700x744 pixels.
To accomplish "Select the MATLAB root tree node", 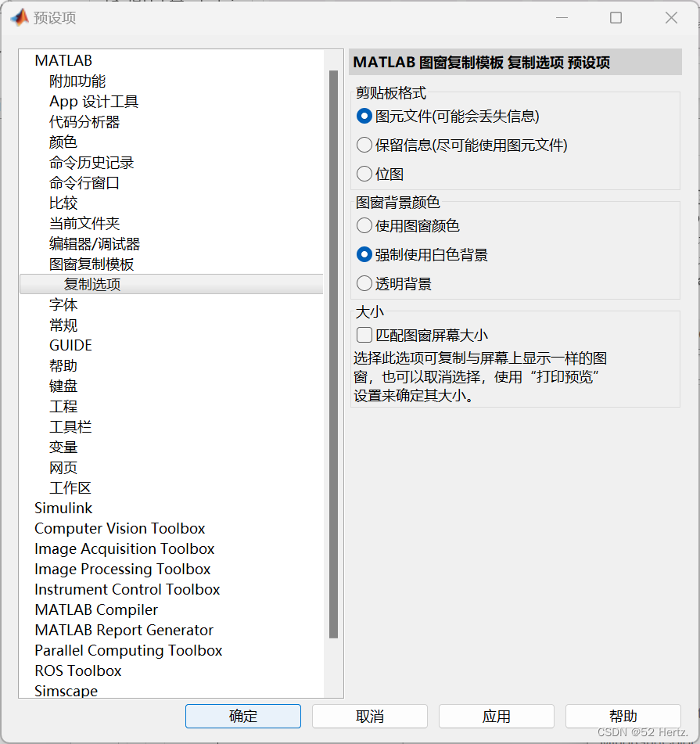I will (x=63, y=61).
